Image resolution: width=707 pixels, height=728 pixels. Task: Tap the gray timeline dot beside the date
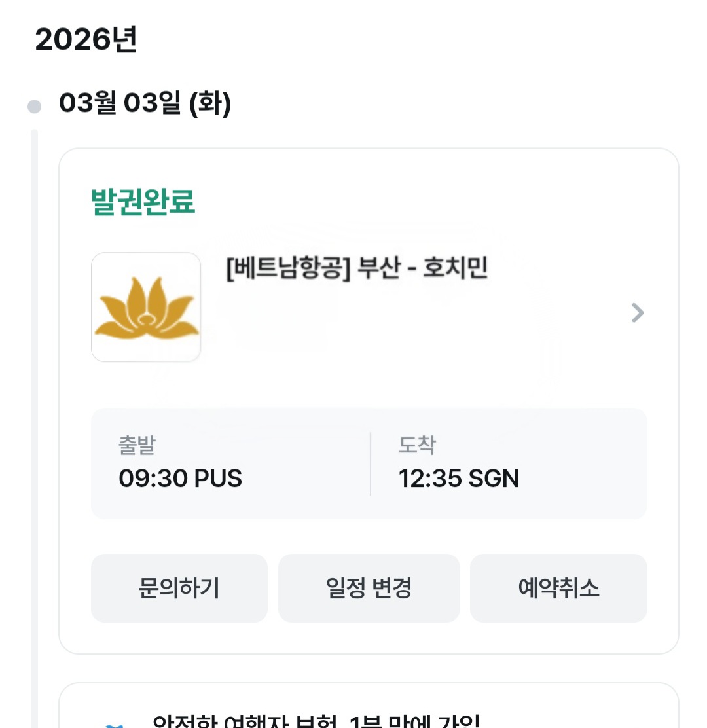click(34, 106)
